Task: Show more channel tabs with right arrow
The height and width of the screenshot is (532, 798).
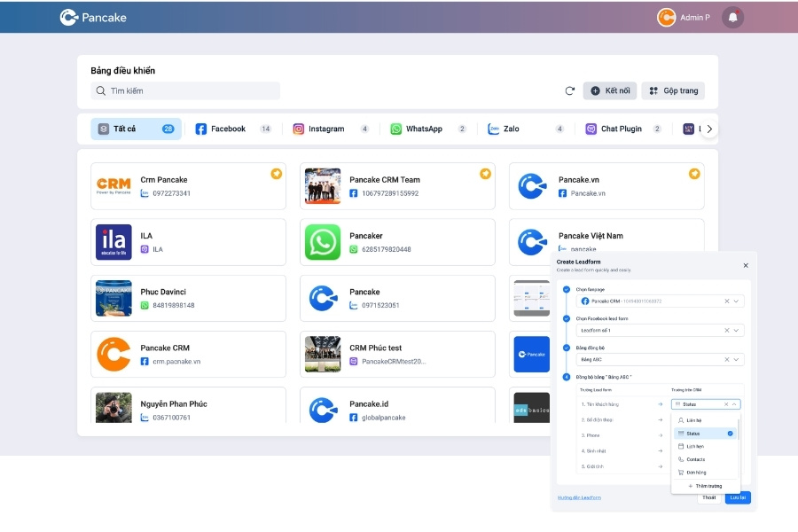Action: 709,129
